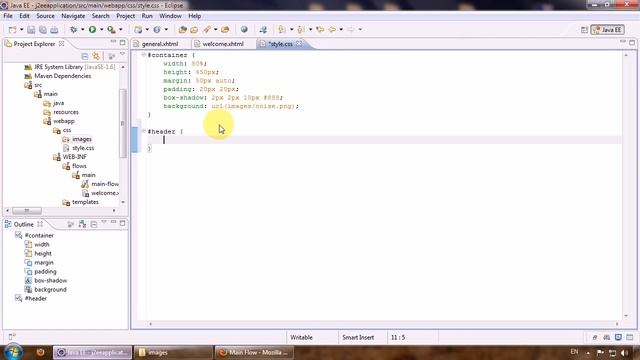
Task: Select Maven Dependencies in Project Explorer
Action: (x=62, y=76)
